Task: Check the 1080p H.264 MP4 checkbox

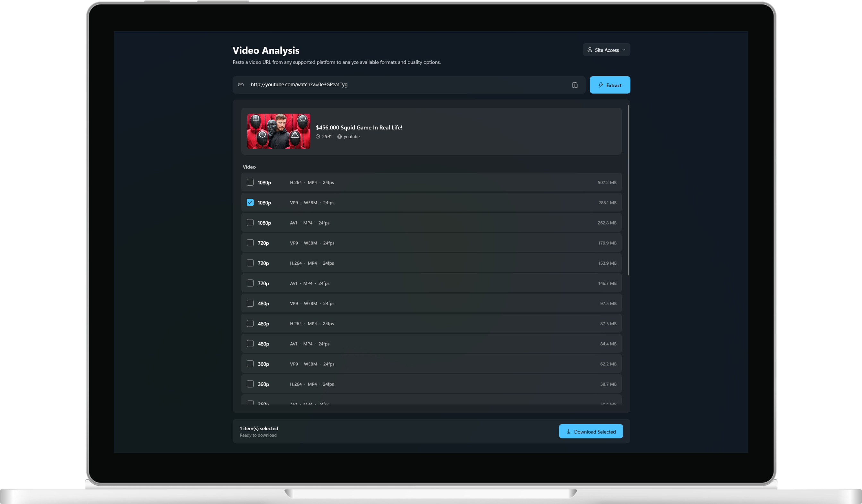Action: coord(250,182)
